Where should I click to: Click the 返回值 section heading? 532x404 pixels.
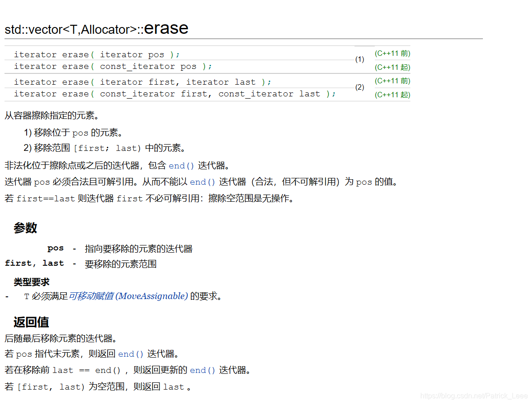coord(30,322)
